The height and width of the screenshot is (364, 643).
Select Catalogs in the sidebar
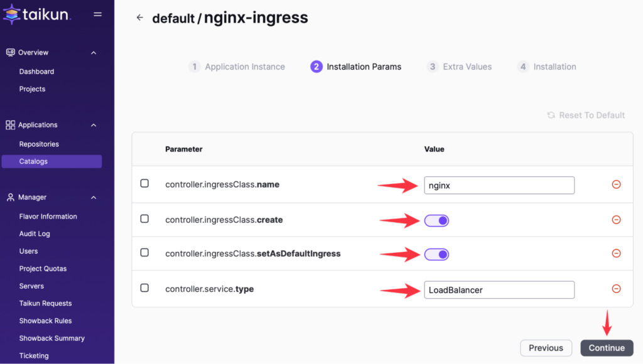click(34, 161)
